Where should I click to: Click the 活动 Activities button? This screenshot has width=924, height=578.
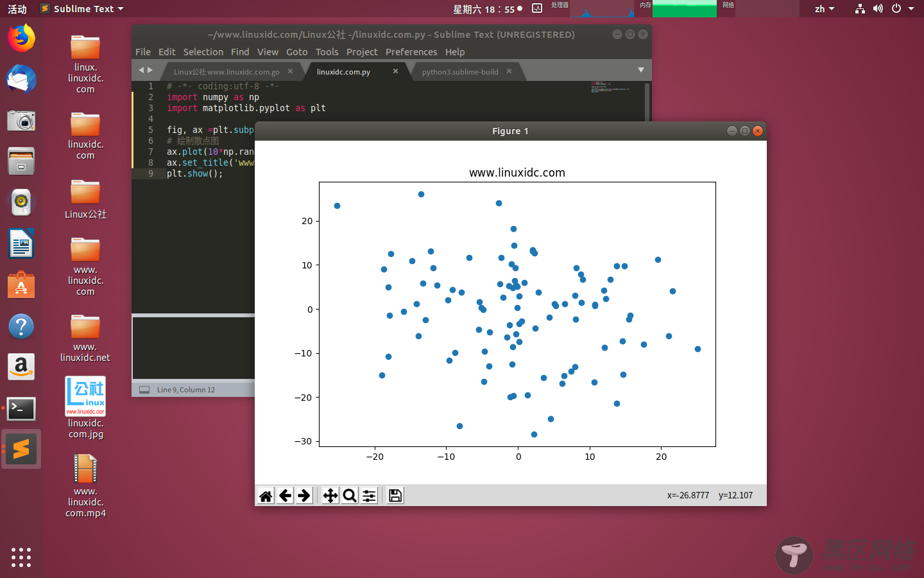pos(17,9)
